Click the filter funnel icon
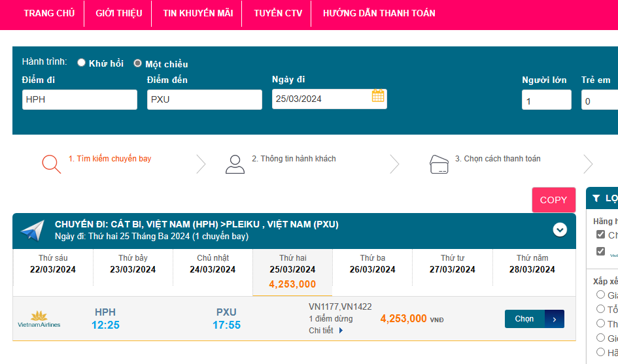Viewport: 618px width, 364px height. tap(596, 199)
